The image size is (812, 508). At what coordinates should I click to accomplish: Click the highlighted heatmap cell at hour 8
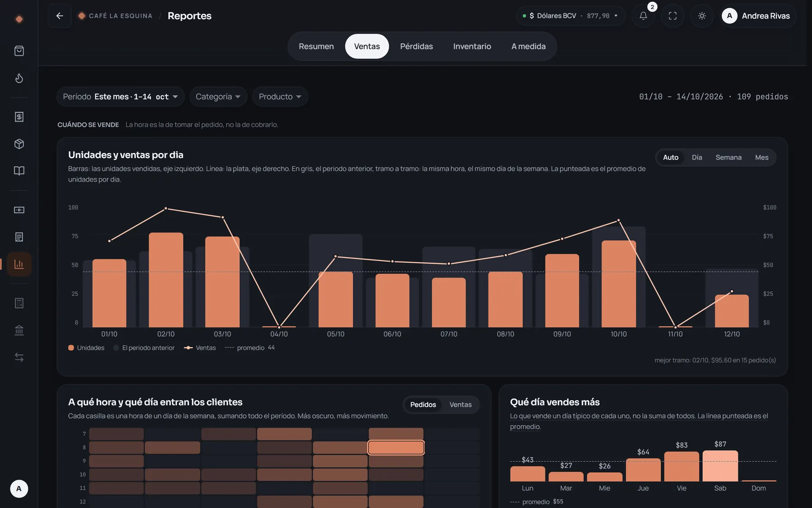pyautogui.click(x=396, y=447)
